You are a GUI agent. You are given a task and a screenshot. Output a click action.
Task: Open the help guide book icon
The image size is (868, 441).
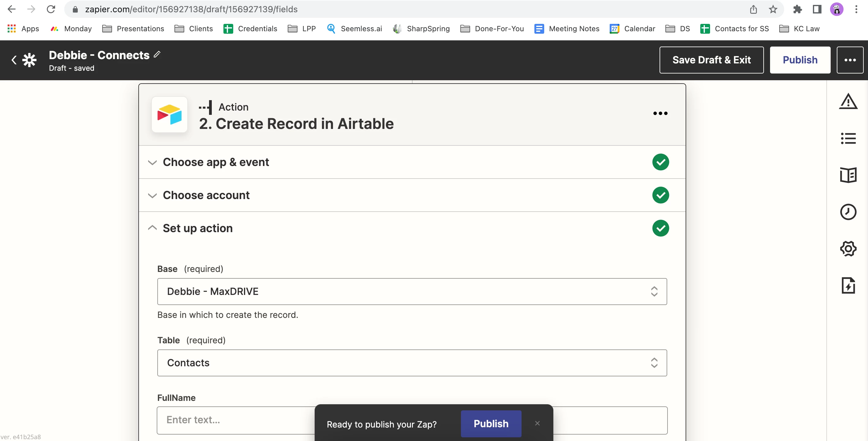tap(848, 175)
